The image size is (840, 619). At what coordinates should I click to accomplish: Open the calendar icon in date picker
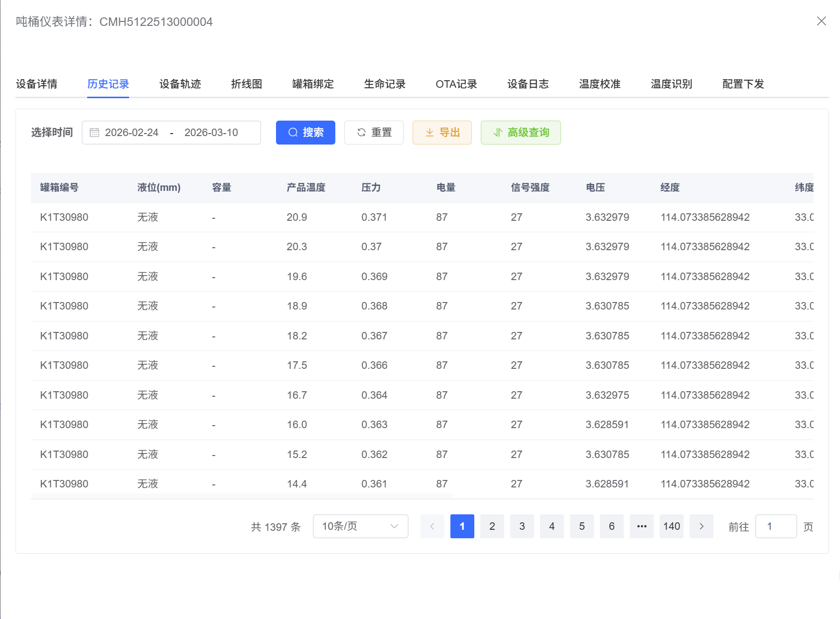coord(94,132)
